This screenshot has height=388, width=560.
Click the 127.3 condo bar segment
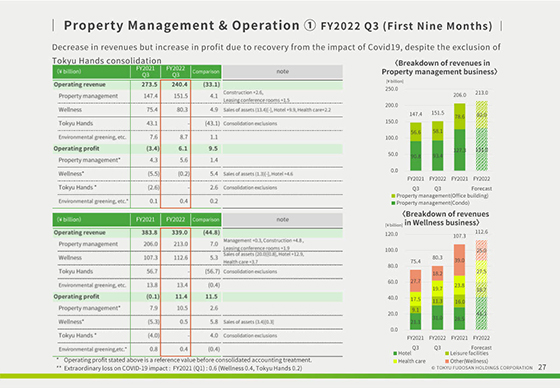click(460, 150)
